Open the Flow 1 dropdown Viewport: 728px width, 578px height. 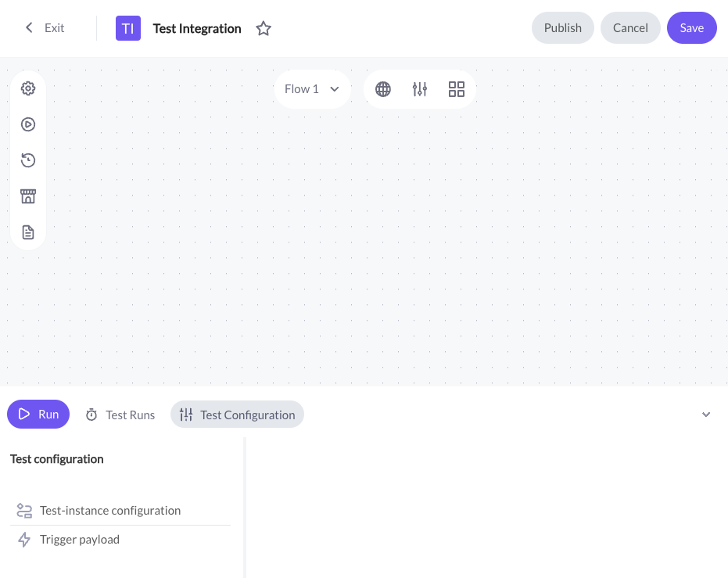click(312, 89)
